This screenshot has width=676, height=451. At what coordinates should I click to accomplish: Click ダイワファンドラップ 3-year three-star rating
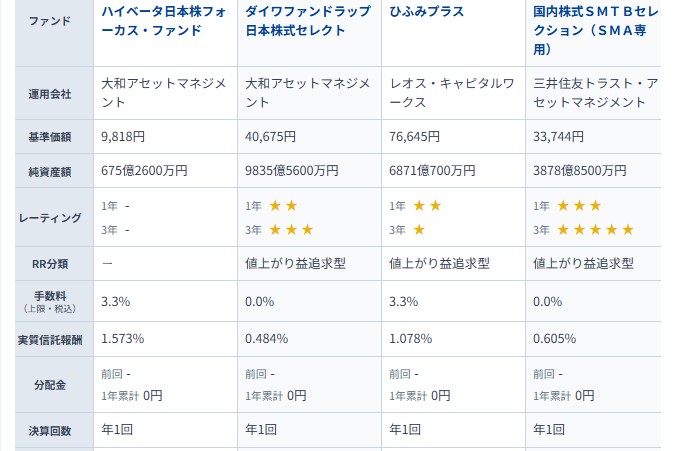click(291, 229)
